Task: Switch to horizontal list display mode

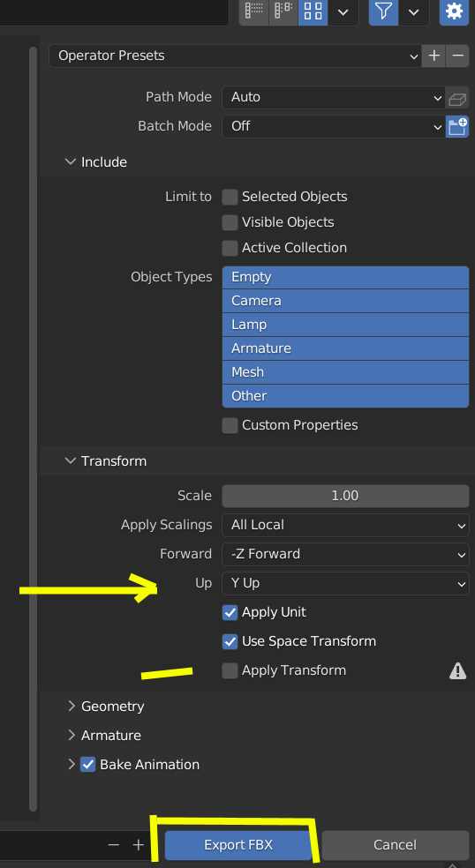Action: pos(283,11)
